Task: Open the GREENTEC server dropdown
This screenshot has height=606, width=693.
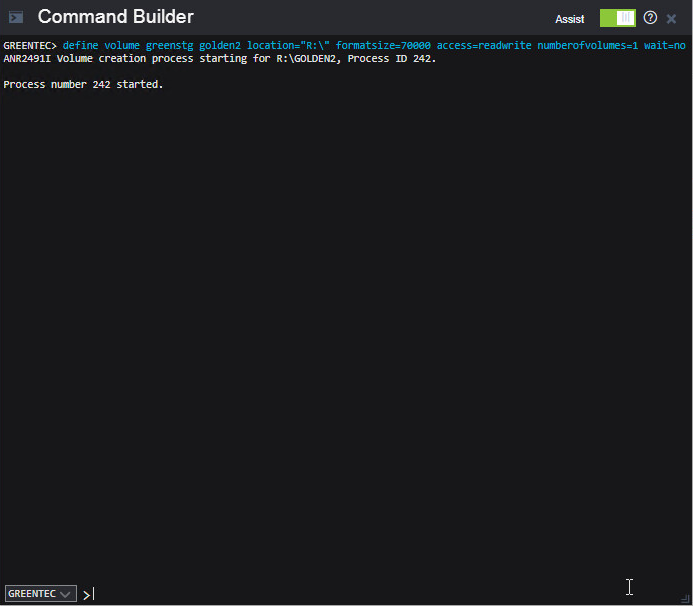Action: tap(40, 593)
